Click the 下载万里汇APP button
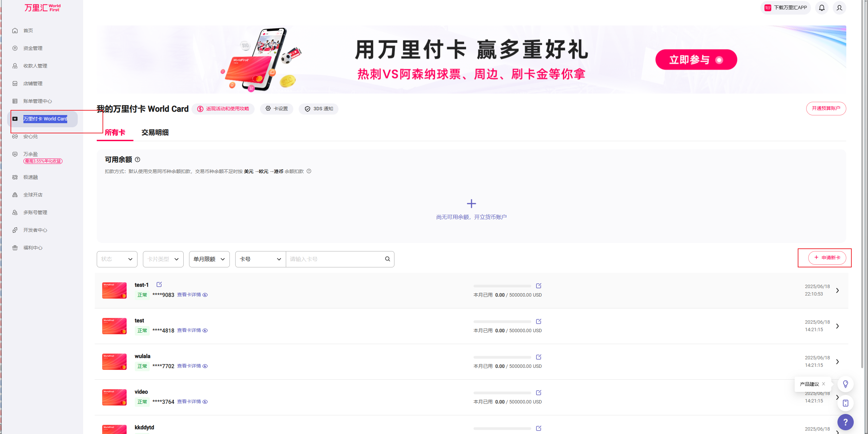The height and width of the screenshot is (434, 868). coord(786,8)
